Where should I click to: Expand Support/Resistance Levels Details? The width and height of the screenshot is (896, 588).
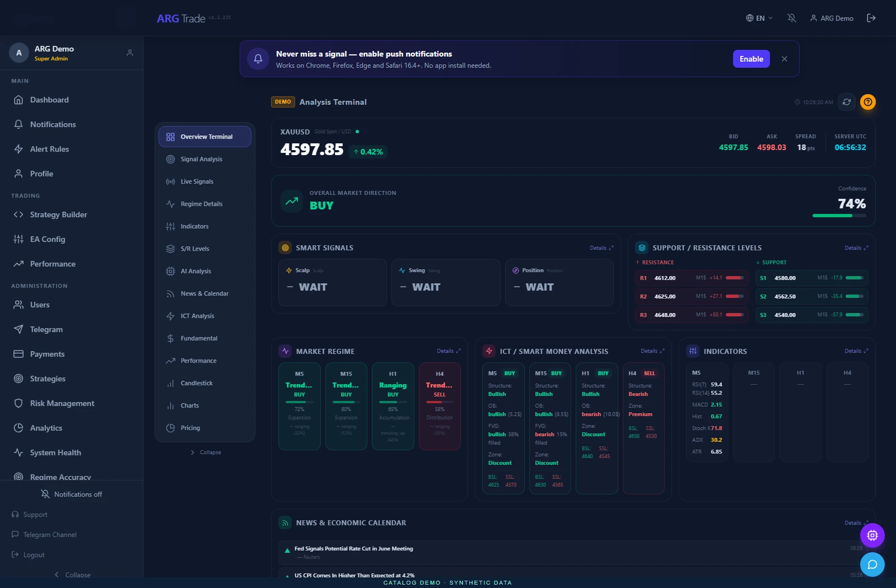click(856, 248)
